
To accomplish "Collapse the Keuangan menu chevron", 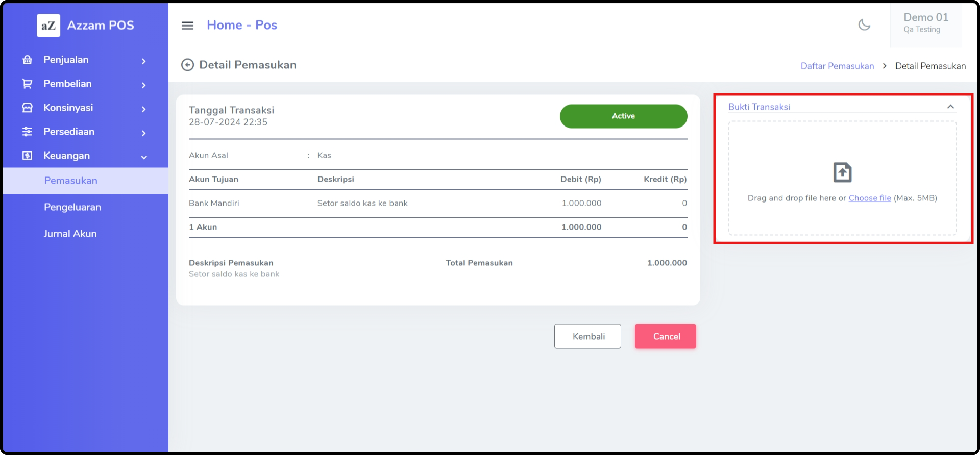I will click(144, 157).
